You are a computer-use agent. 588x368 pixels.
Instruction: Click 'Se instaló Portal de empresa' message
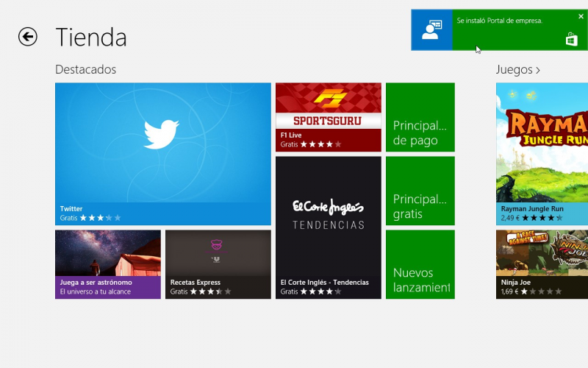500,21
